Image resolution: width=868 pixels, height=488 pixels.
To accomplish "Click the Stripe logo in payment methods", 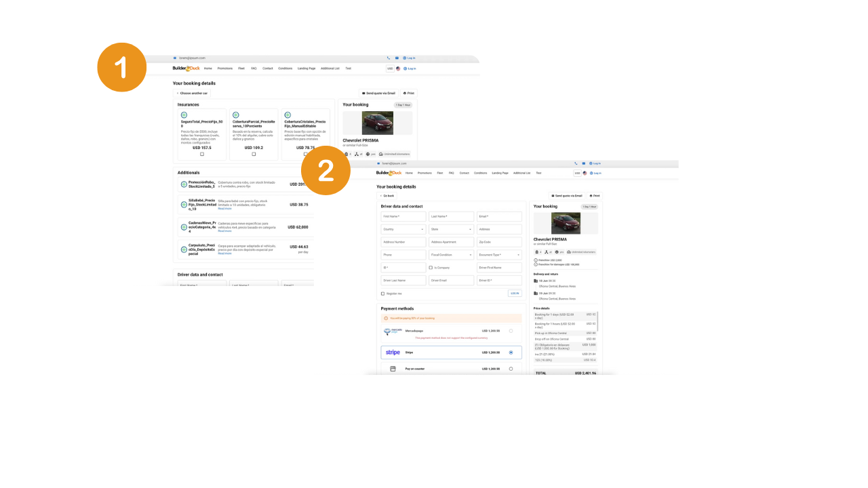I will point(393,352).
